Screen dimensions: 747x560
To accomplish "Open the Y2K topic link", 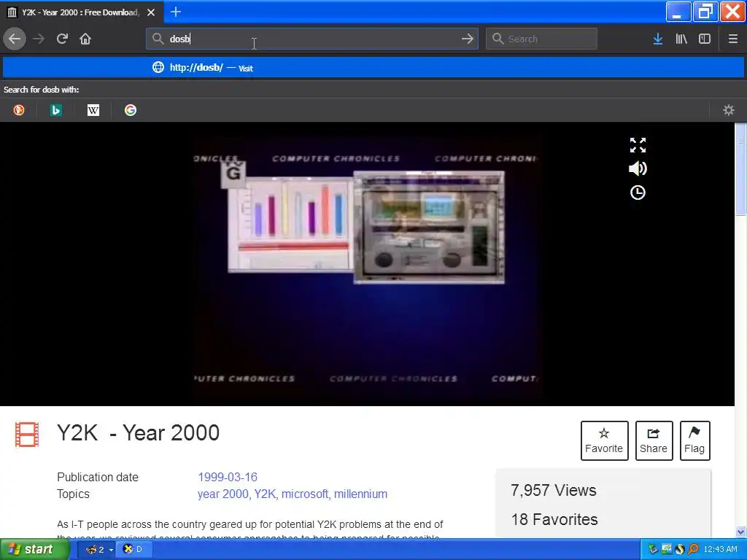I will tap(265, 494).
